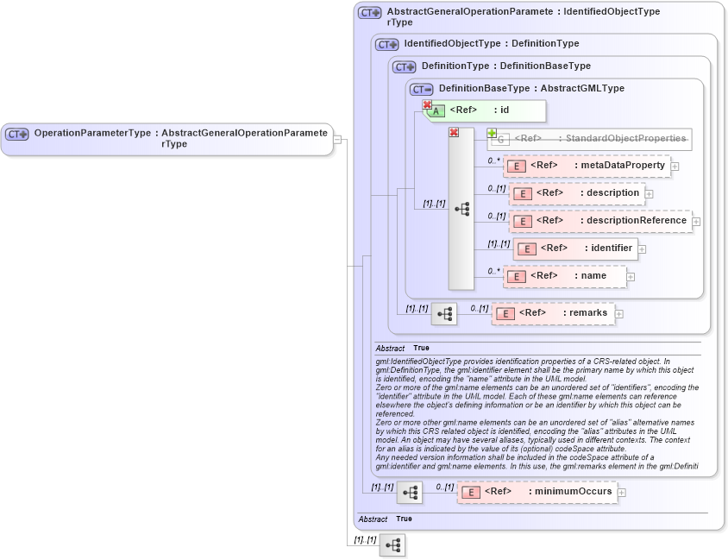Click the bottom sequence icon under OperationParameterType
This screenshot has height=560, width=728.
point(392,545)
